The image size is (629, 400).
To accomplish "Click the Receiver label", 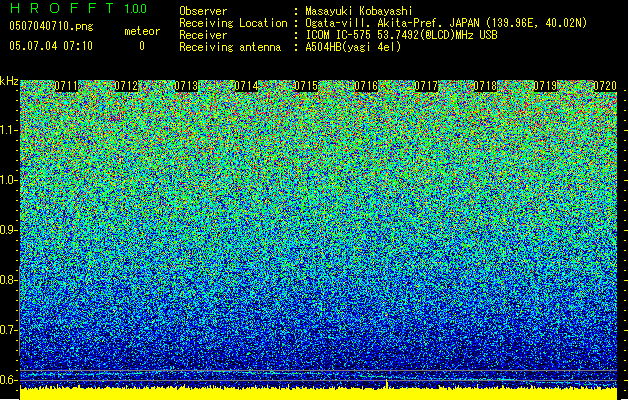I will [x=203, y=35].
